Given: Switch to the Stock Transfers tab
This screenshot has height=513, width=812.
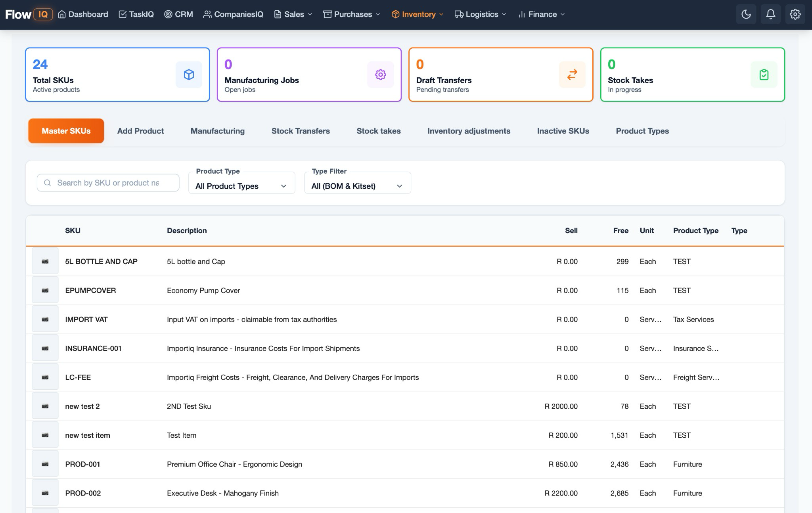Looking at the screenshot, I should click(301, 131).
